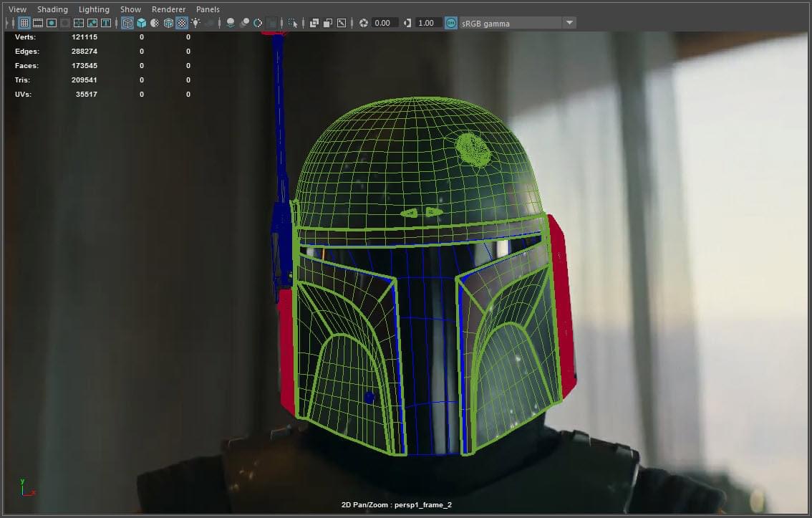Open the View menu

point(17,9)
